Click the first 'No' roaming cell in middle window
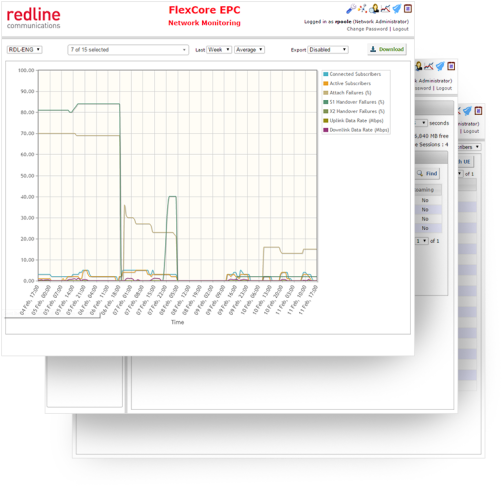The height and width of the screenshot is (486, 502). [425, 200]
